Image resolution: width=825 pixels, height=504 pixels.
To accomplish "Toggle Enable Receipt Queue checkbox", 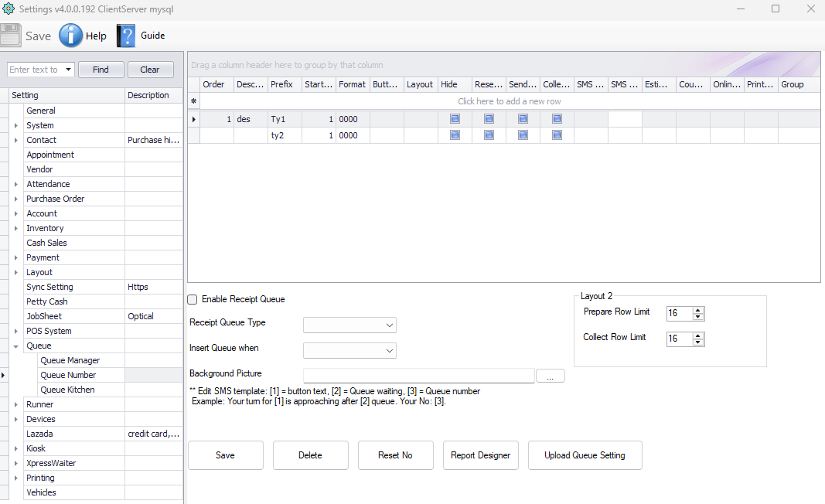I will point(193,299).
